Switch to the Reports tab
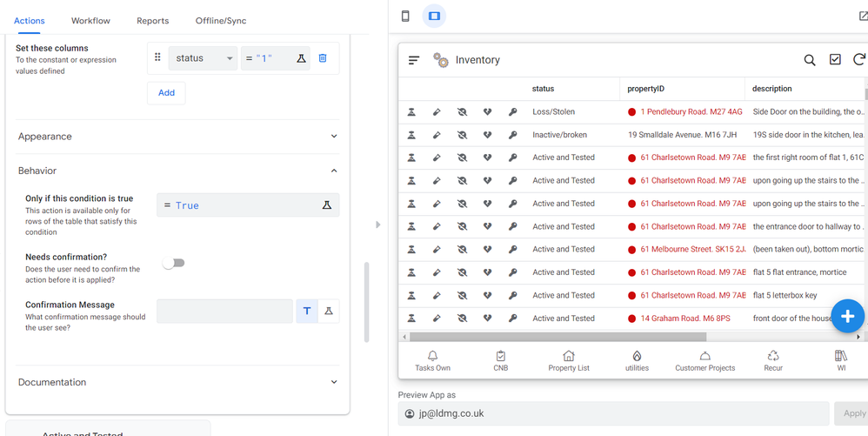This screenshot has width=868, height=436. [153, 21]
